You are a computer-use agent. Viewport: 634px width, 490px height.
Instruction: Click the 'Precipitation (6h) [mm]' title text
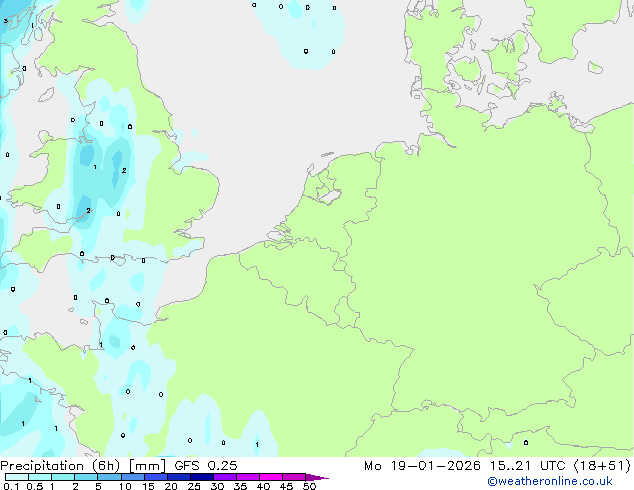(x=83, y=466)
